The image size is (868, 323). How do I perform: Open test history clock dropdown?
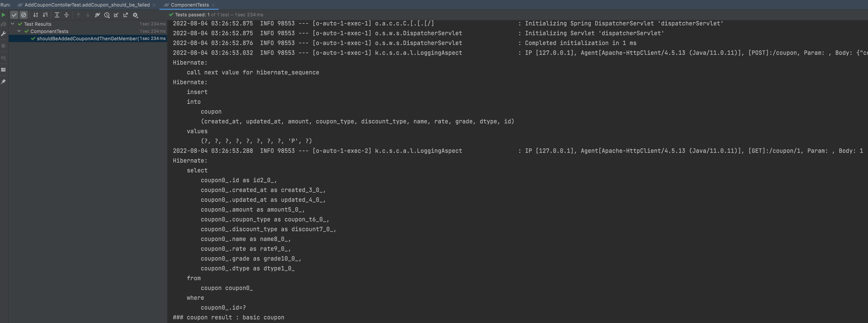click(x=107, y=15)
